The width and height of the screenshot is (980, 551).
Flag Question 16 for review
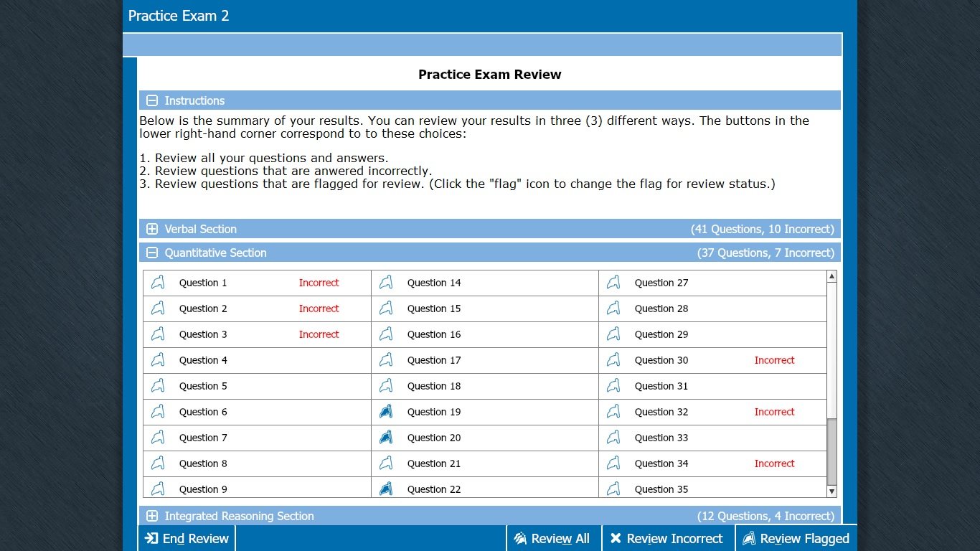(x=386, y=334)
